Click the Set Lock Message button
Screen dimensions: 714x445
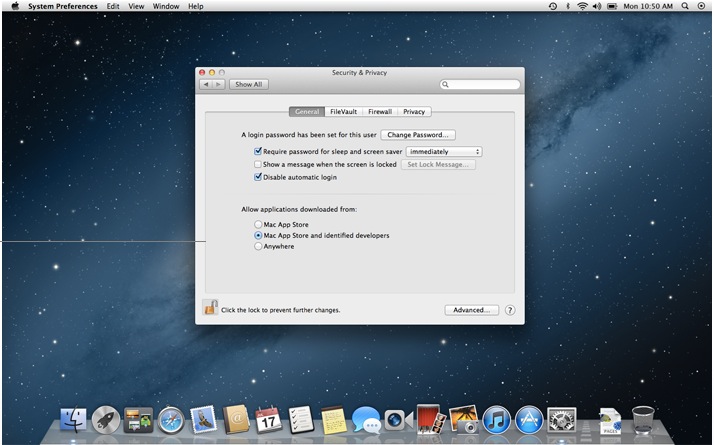click(x=438, y=164)
